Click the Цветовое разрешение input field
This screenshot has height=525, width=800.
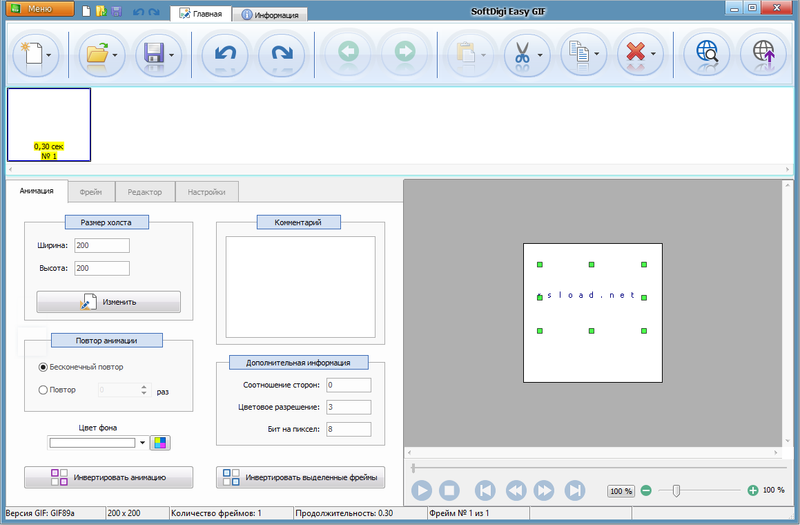pyautogui.click(x=348, y=407)
